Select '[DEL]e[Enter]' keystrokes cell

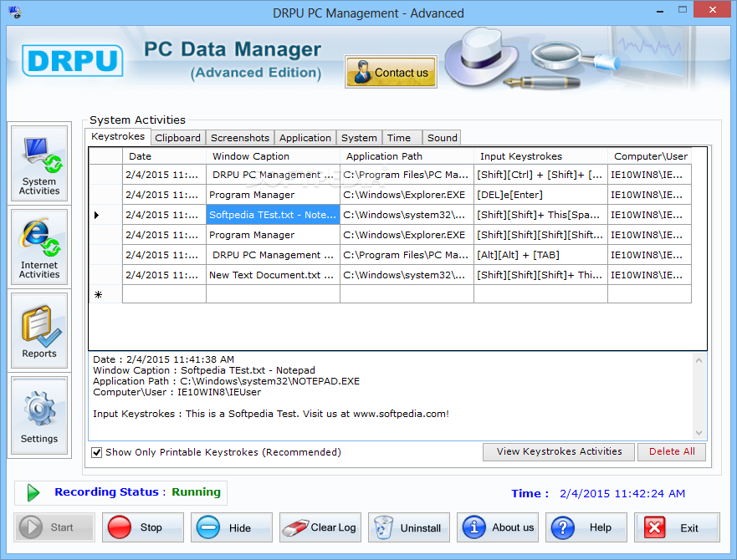click(541, 195)
